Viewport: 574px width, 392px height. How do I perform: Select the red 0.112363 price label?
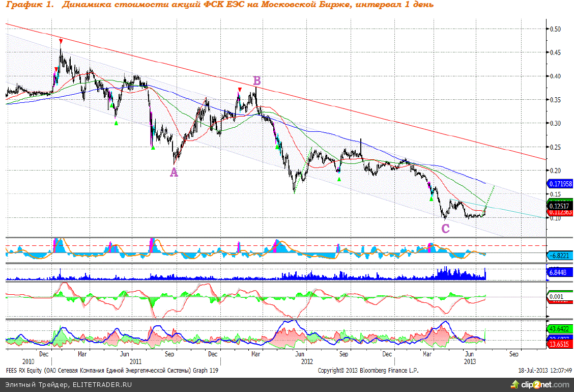pyautogui.click(x=560, y=212)
